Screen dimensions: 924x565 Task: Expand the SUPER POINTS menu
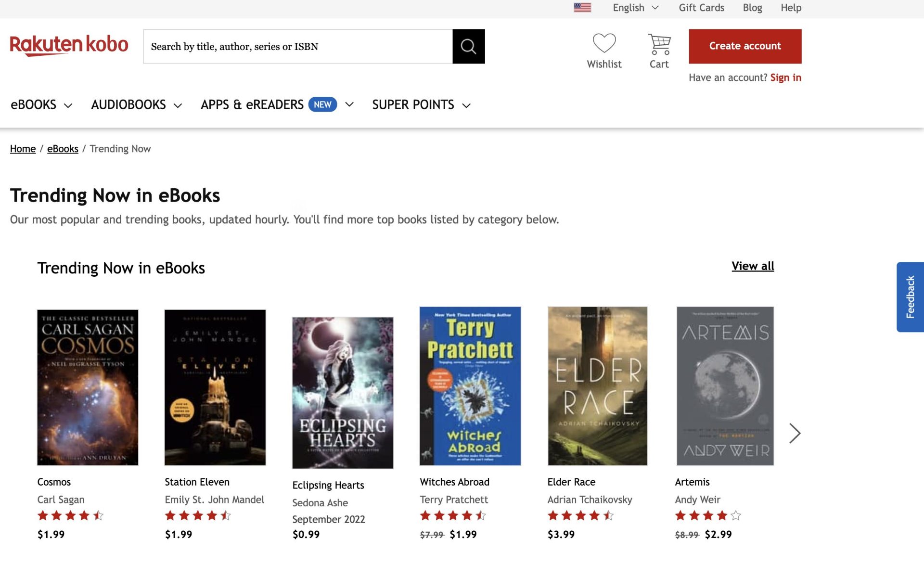click(421, 105)
